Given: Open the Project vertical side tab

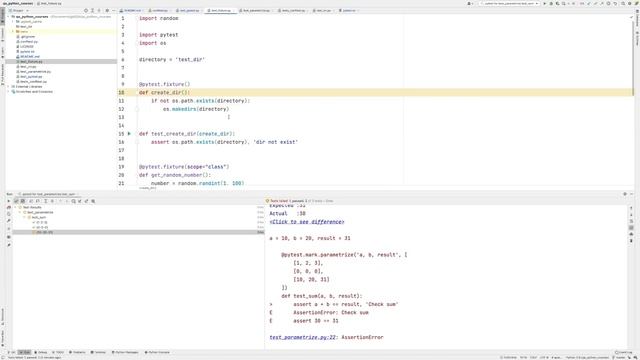Looking at the screenshot, I should 2,15.
